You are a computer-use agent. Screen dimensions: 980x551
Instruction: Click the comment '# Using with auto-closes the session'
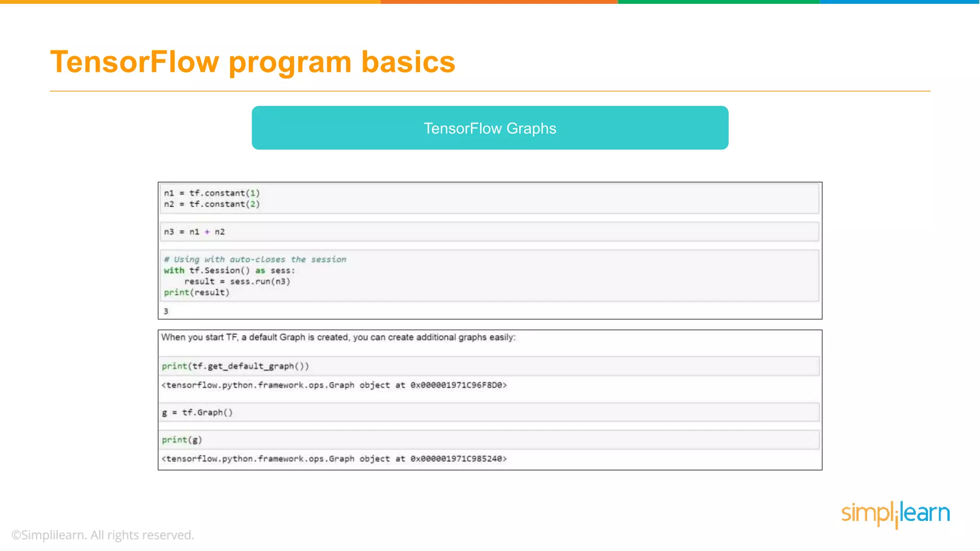255,259
